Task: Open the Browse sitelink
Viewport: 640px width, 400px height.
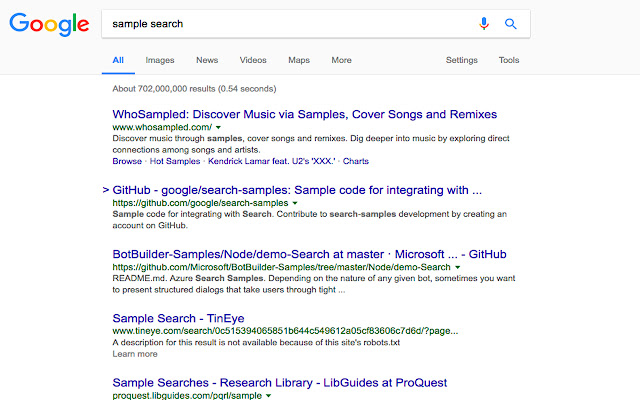Action: (127, 161)
